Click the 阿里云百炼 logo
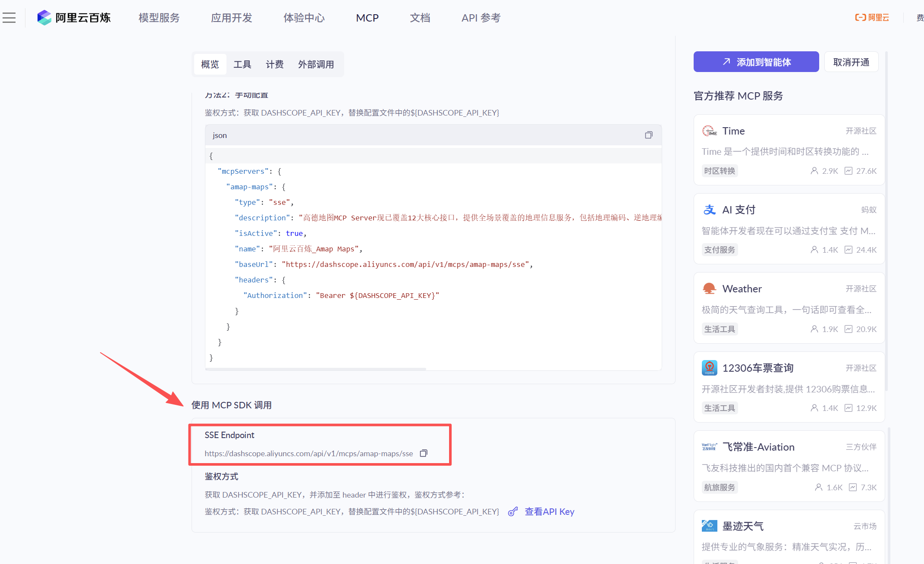 [x=74, y=18]
